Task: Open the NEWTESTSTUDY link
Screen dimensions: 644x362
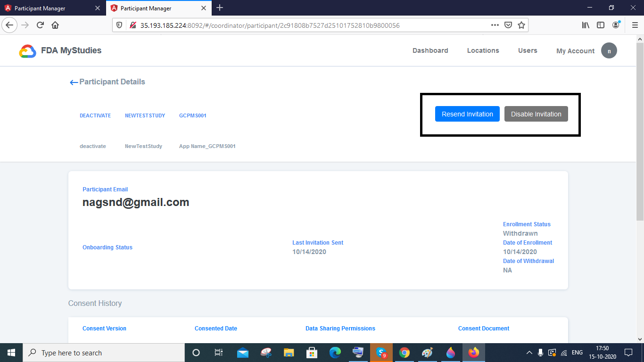Action: tap(145, 115)
